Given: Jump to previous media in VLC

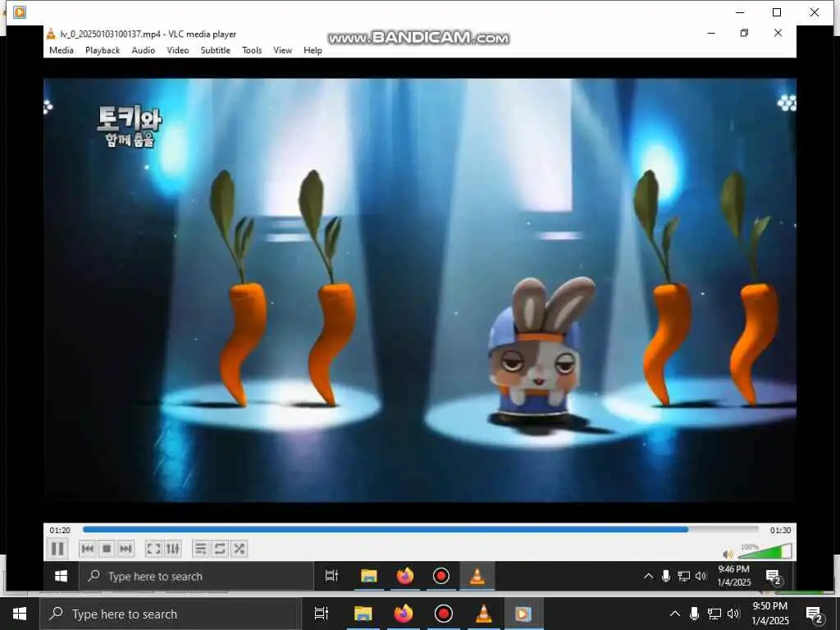Looking at the screenshot, I should tap(87, 549).
